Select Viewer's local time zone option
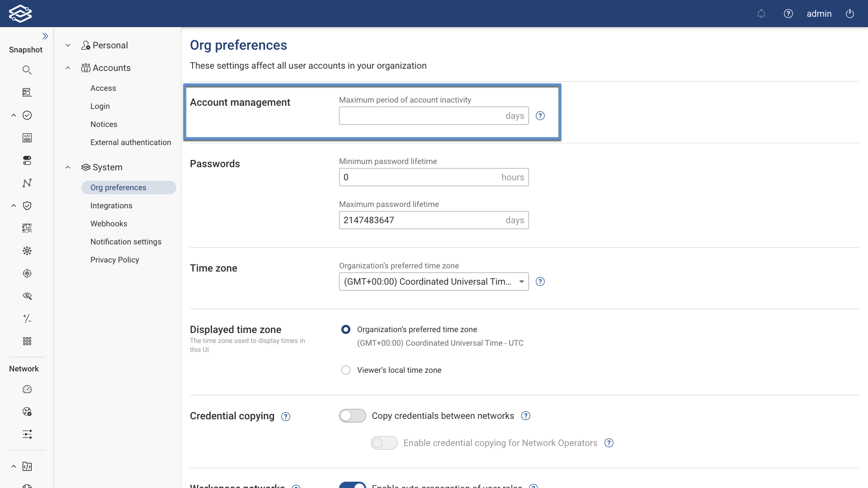This screenshot has height=488, width=868. (346, 370)
